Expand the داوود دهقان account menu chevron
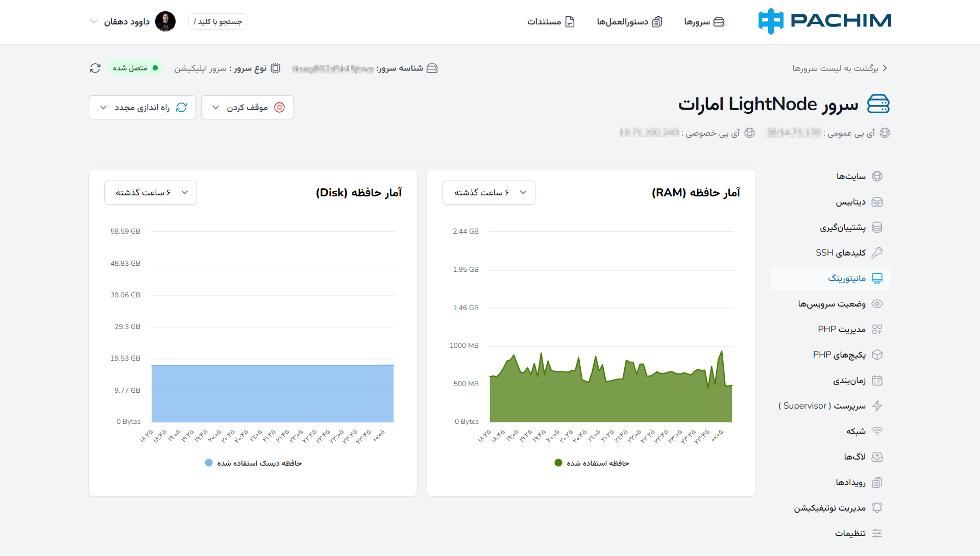The image size is (980, 556). point(93,21)
